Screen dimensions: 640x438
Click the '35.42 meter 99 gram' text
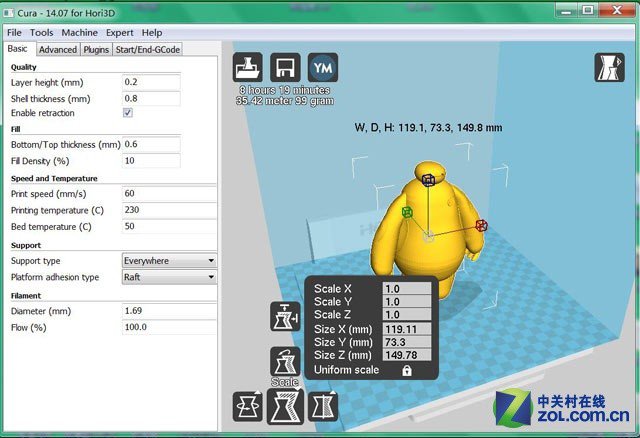(285, 101)
